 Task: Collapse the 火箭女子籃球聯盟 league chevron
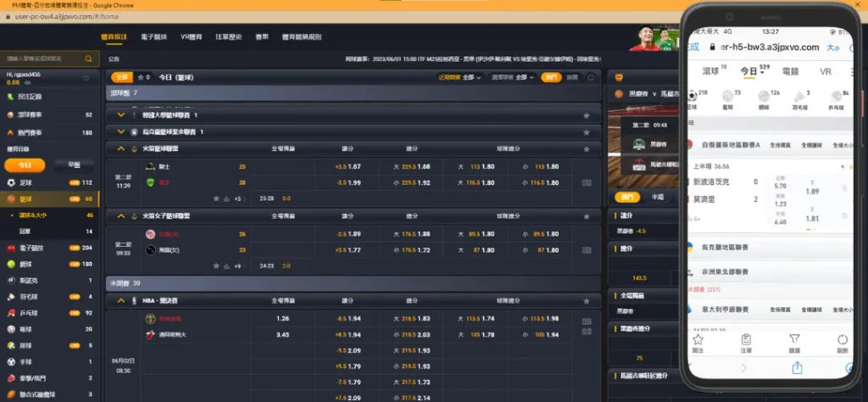coord(120,216)
